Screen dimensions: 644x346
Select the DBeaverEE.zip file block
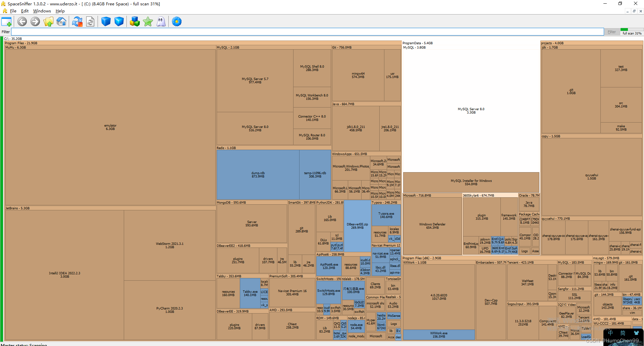coord(357,226)
